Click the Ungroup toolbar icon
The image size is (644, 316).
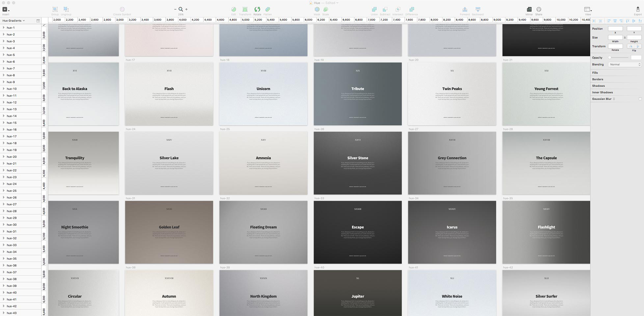click(x=66, y=9)
